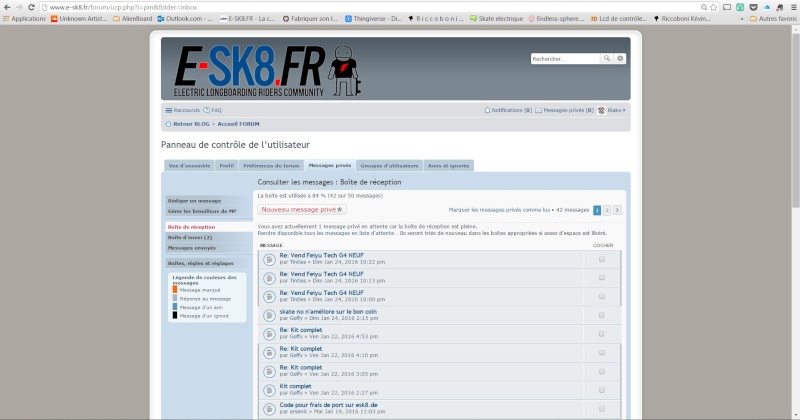Click blue Message d'un ami legend swatch
Screen dimensions: 800x420
(x=174, y=307)
